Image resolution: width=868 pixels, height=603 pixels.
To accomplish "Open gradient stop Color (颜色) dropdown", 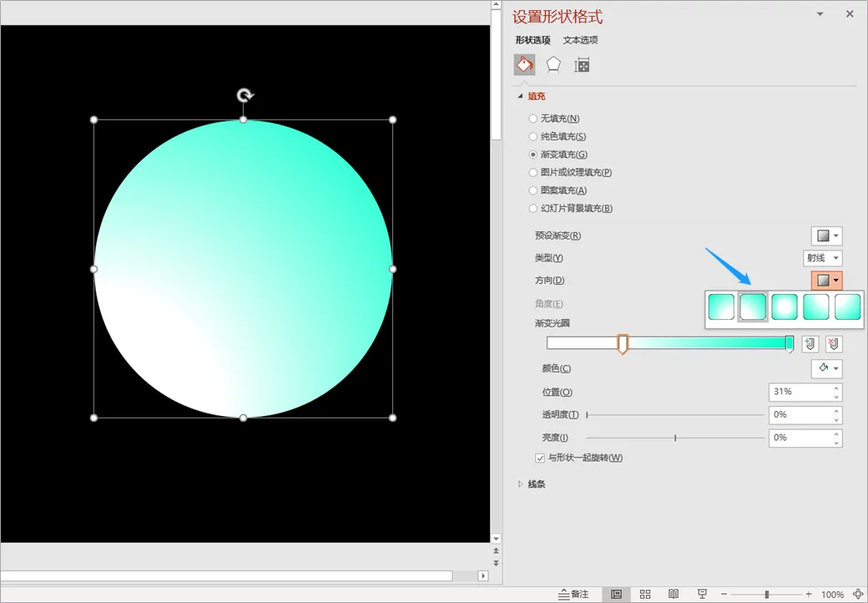I will tap(826, 368).
